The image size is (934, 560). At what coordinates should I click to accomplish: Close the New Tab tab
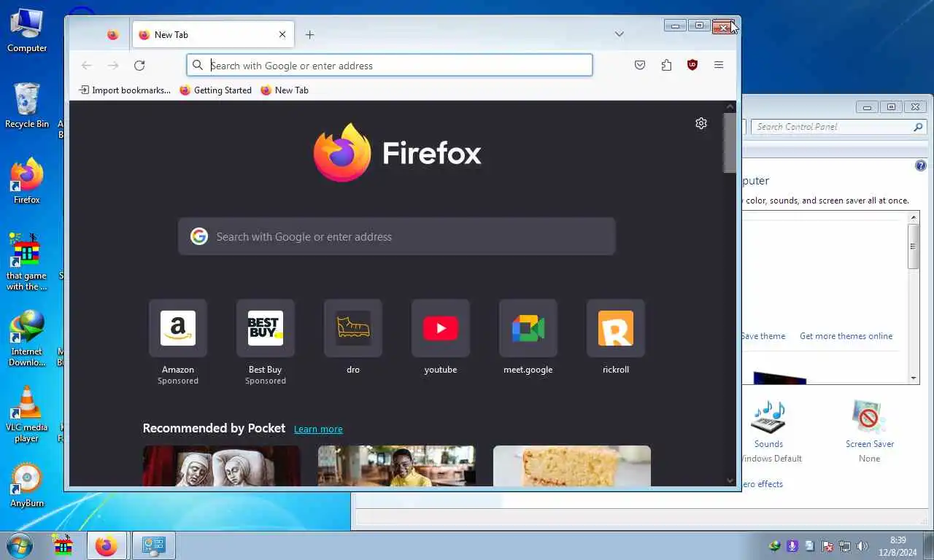coord(282,34)
